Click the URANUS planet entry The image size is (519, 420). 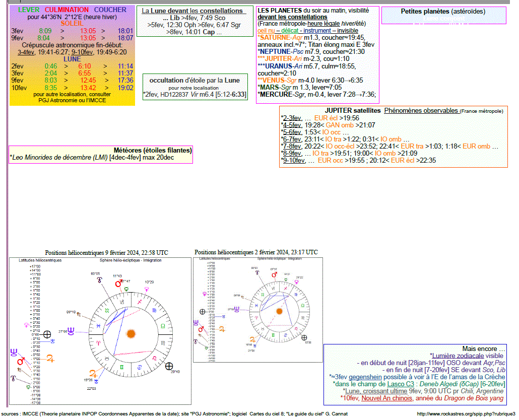coord(307,69)
